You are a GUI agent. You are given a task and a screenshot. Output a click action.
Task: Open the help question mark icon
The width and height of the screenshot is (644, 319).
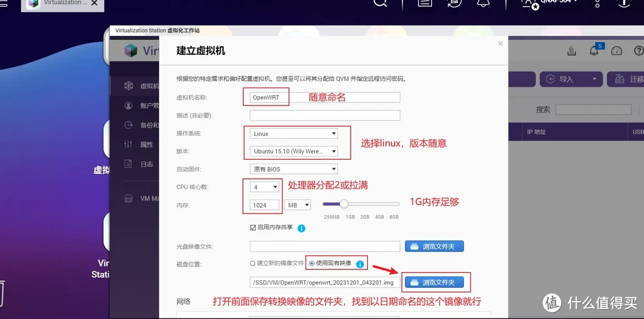pos(639,51)
